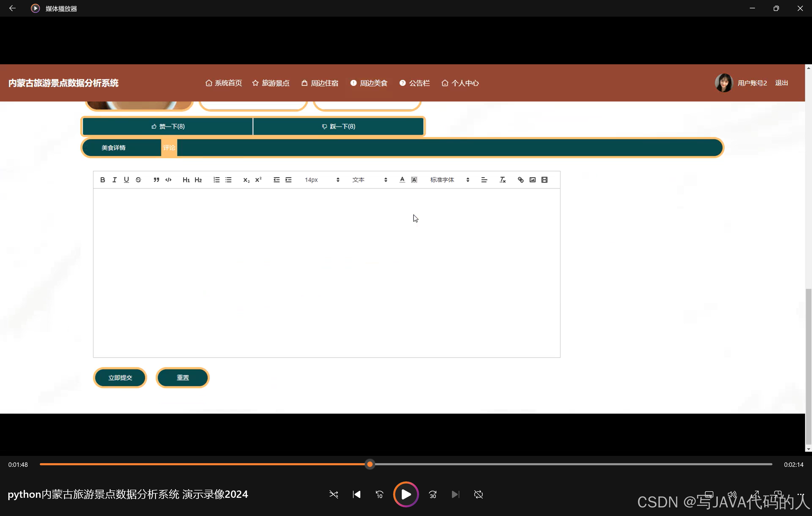Image resolution: width=812 pixels, height=516 pixels.
Task: Toggle italic formatting in the editor toolbar
Action: coord(114,180)
